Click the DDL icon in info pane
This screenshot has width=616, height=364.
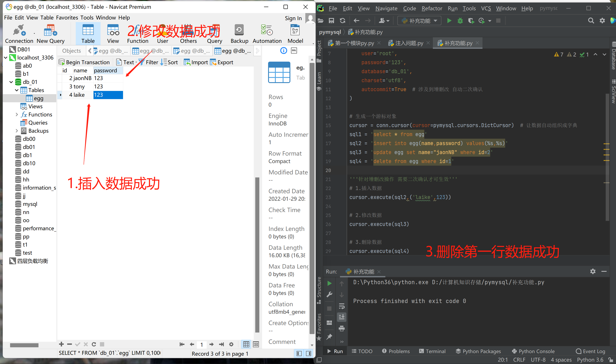(294, 51)
